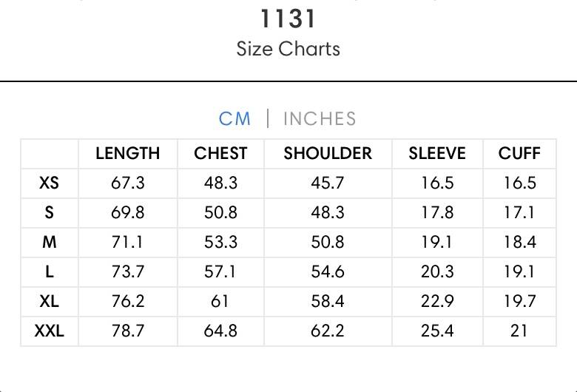The height and width of the screenshot is (392, 577).
Task: Click the 1131 product title
Action: 288,18
